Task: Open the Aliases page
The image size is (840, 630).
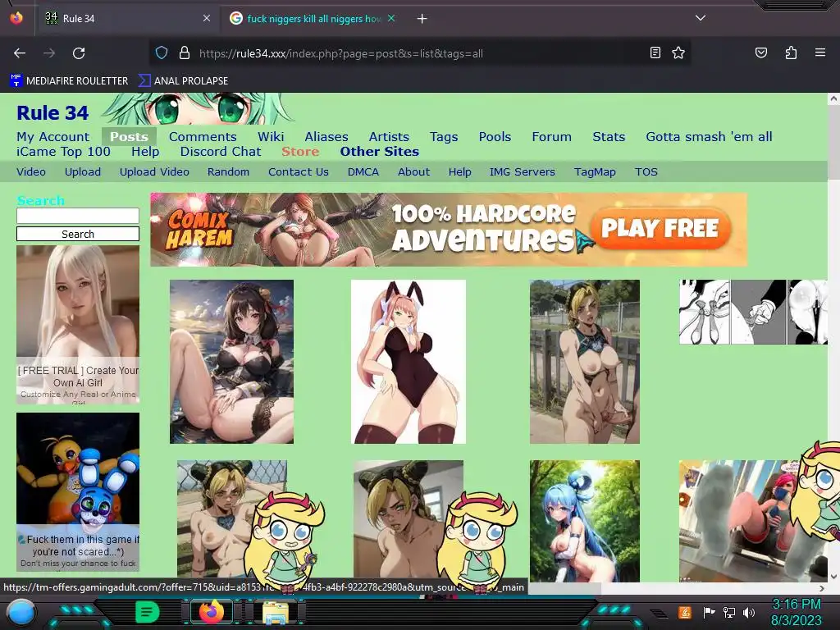Action: click(x=326, y=137)
